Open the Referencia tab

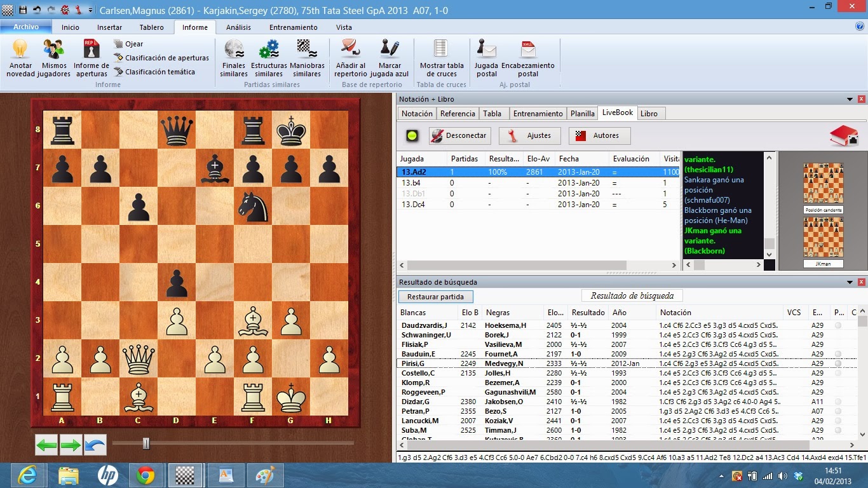click(458, 114)
